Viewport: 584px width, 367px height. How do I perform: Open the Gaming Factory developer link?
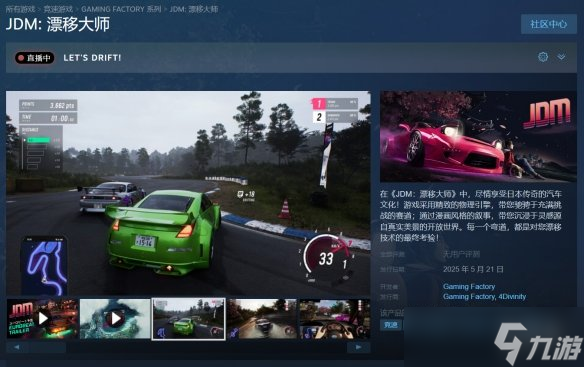[469, 287]
